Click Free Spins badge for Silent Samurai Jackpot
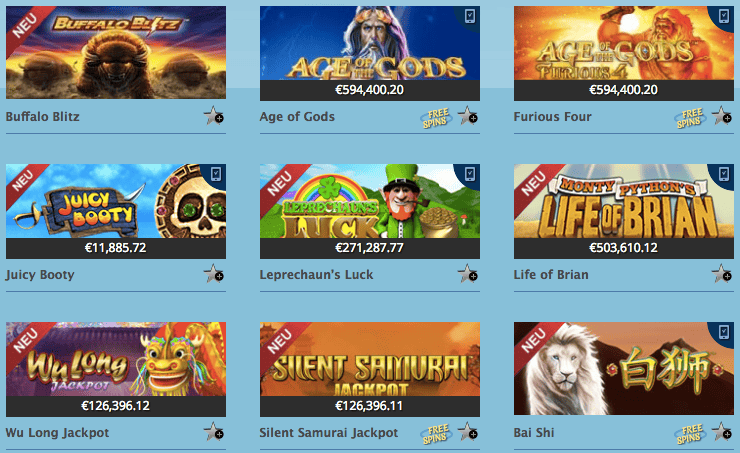 (x=436, y=434)
